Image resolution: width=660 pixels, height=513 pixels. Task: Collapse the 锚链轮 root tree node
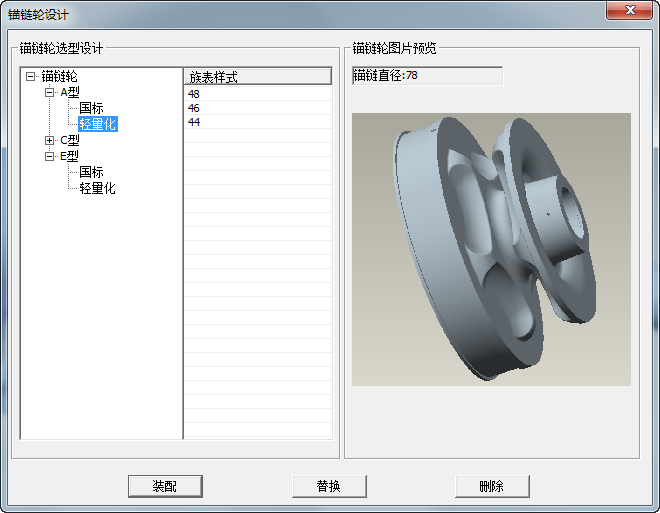(x=31, y=76)
